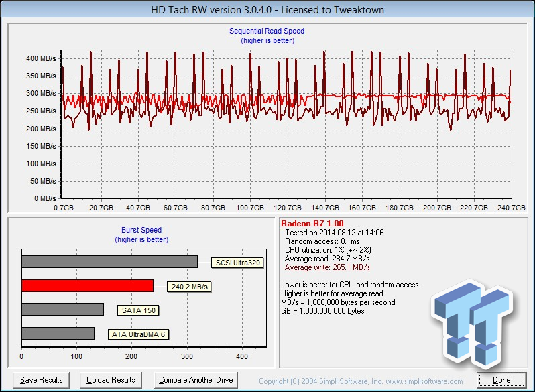535x392 pixels.
Task: Click 'Random access: 0.1ms' text
Action: 322,241
